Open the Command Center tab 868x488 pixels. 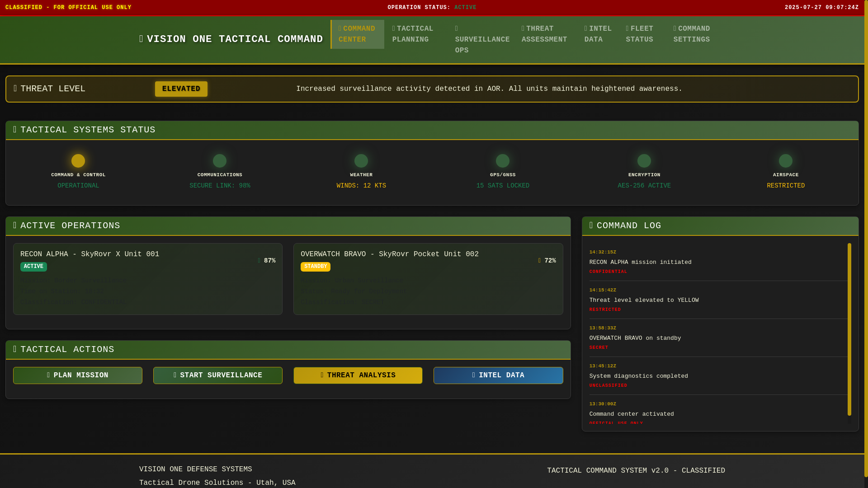(358, 34)
